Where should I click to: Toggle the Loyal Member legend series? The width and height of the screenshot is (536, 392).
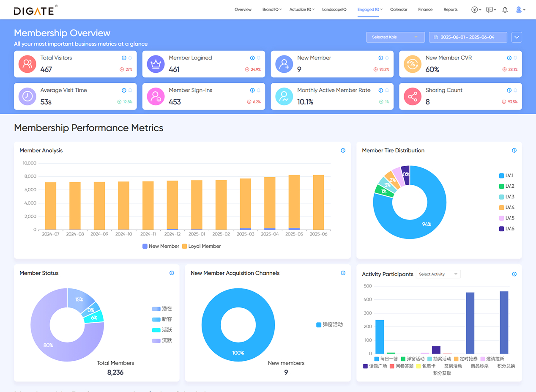click(201, 246)
